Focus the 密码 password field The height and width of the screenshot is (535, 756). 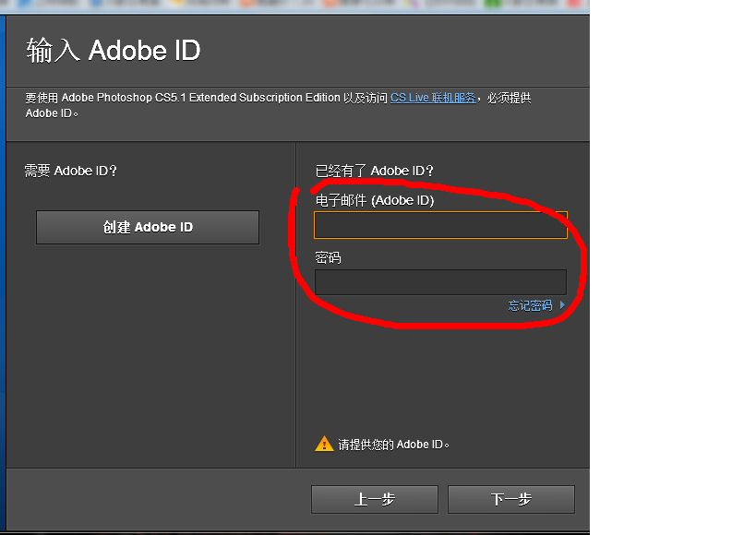click(x=440, y=282)
